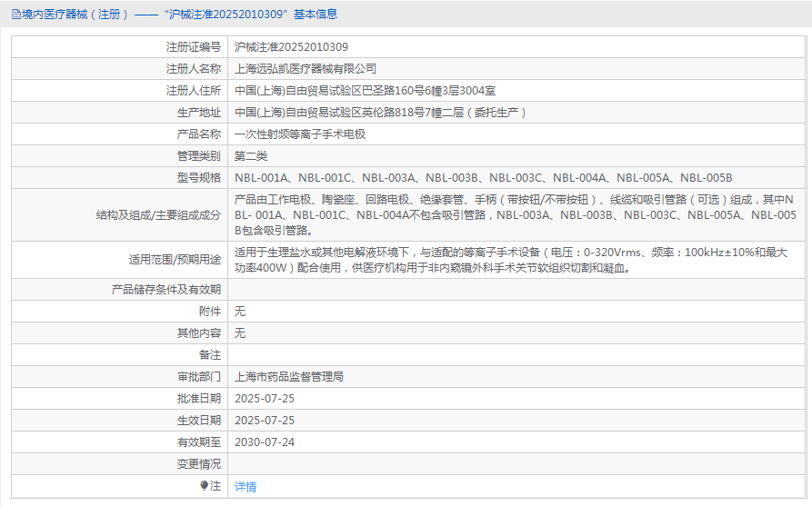This screenshot has height=506, width=812.
Task: Select the 无 value in 附件 row
Action: point(240,311)
